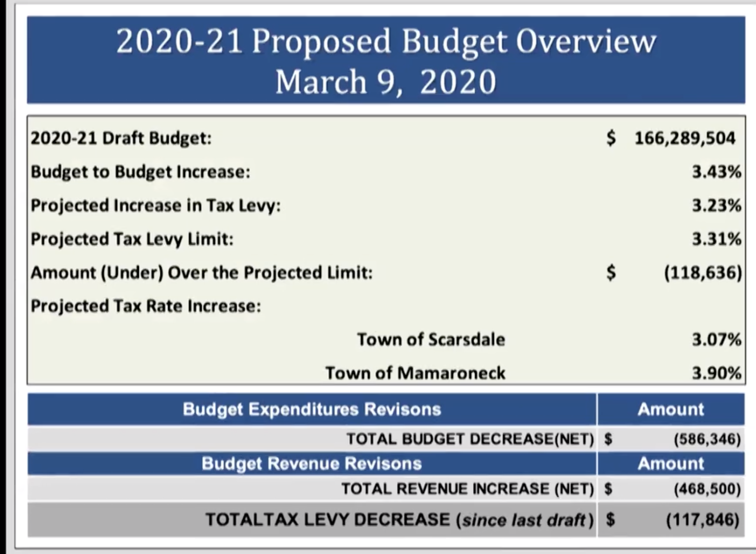756x554 pixels.
Task: Click the dollar sign in the Total Tax Levy row
Action: 610,519
